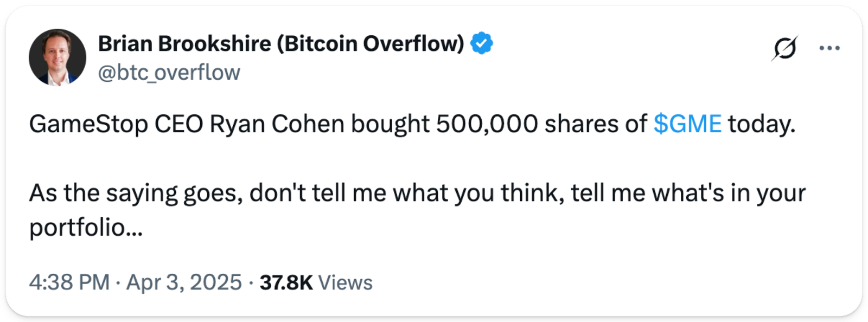Screen dimensions: 868x322
Task: Click the word "portfolio..." in the post
Action: click(86, 228)
